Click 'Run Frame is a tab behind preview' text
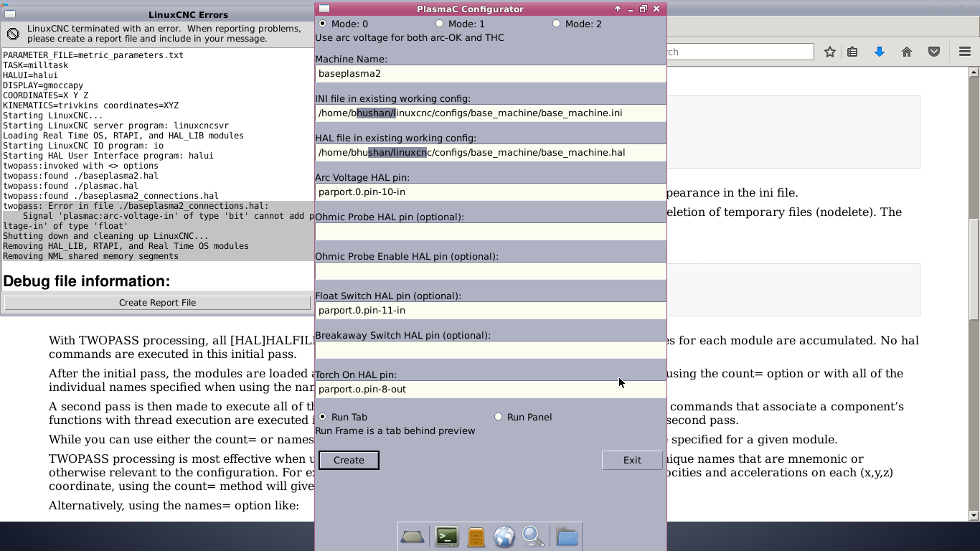This screenshot has width=980, height=551. point(395,430)
